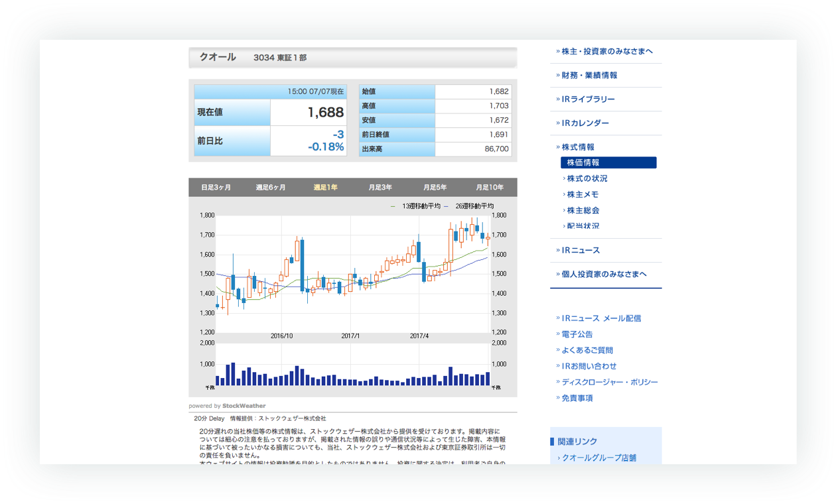Open 株主総会 submenu item
Screen dimensions: 836x504
click(x=583, y=210)
